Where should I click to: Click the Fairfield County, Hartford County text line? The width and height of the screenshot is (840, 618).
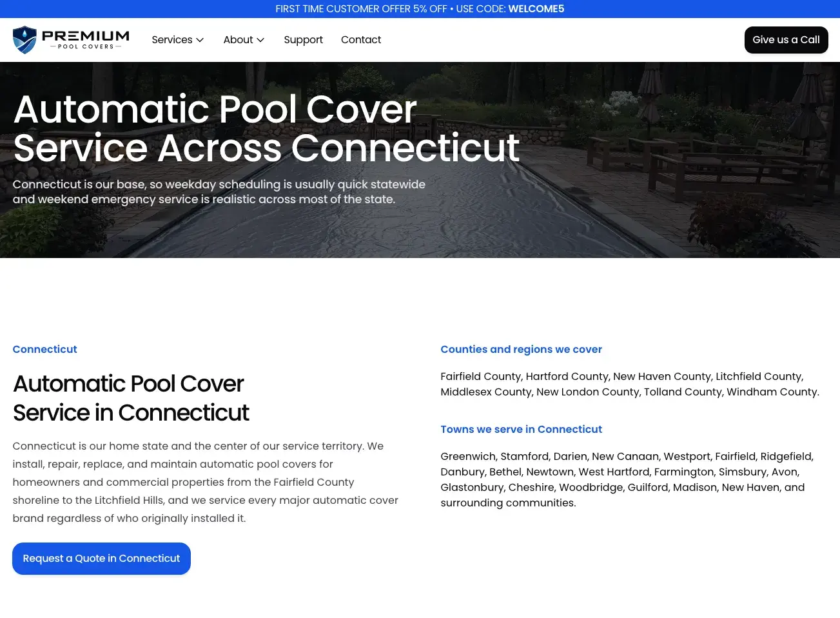pos(621,376)
